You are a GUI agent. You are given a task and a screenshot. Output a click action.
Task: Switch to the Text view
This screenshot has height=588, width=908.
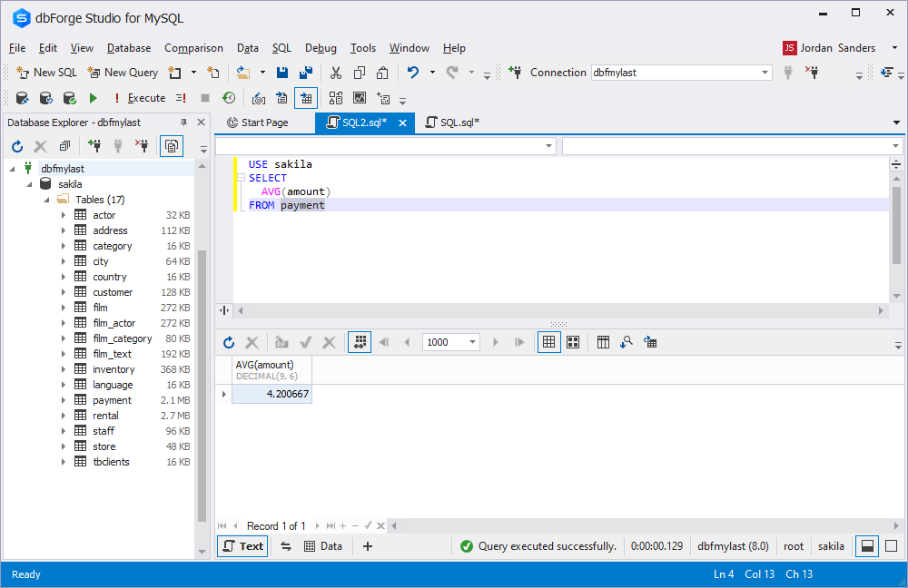(242, 545)
